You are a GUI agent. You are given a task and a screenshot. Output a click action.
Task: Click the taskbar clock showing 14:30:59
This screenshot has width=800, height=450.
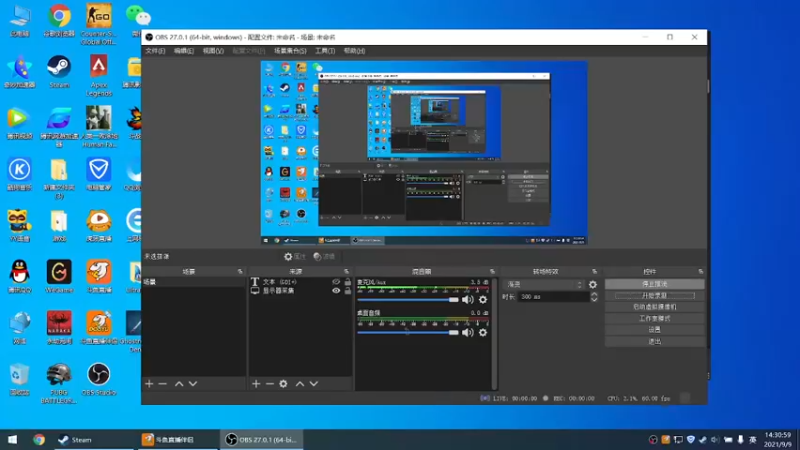[x=778, y=440]
